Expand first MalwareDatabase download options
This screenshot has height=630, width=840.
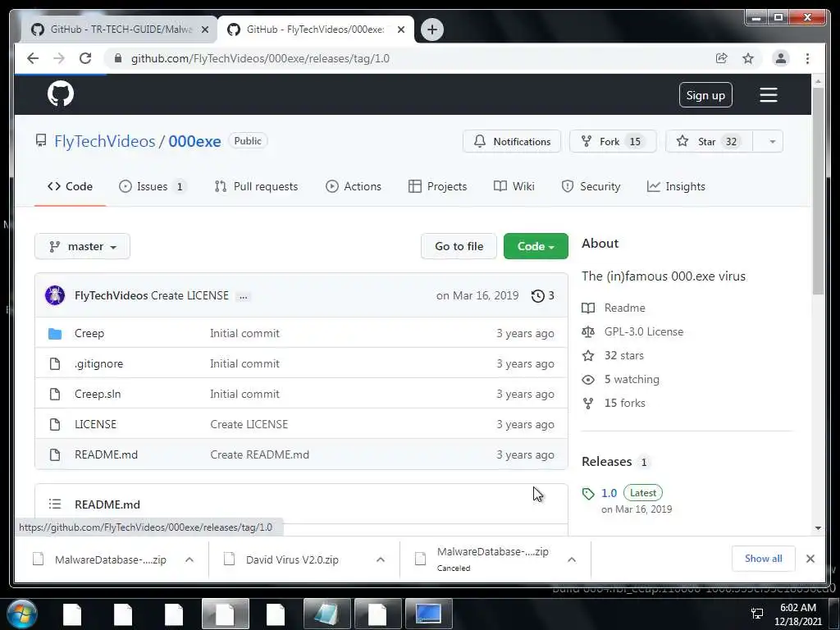[x=189, y=559]
